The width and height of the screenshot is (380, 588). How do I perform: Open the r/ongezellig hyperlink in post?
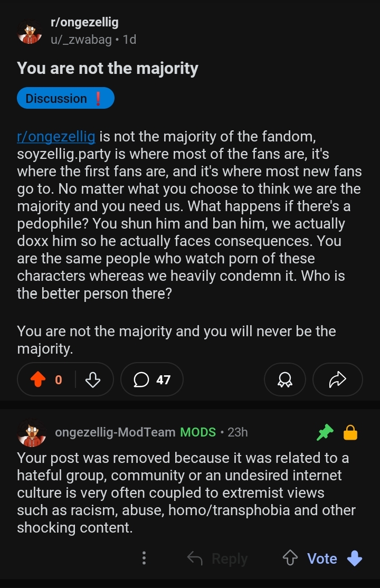tap(56, 137)
